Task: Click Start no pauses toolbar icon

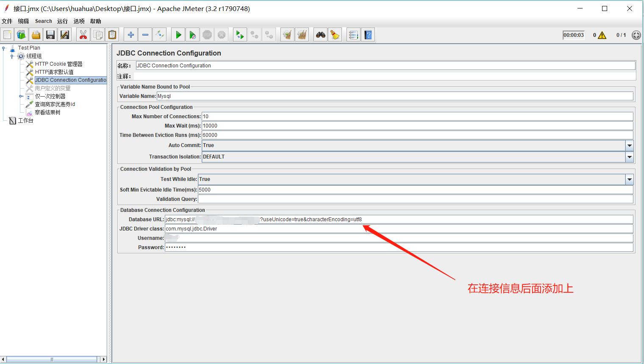Action: pos(193,35)
